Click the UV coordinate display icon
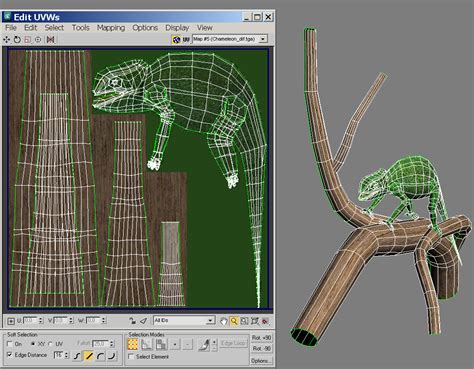474x369 pixels. coord(186,40)
